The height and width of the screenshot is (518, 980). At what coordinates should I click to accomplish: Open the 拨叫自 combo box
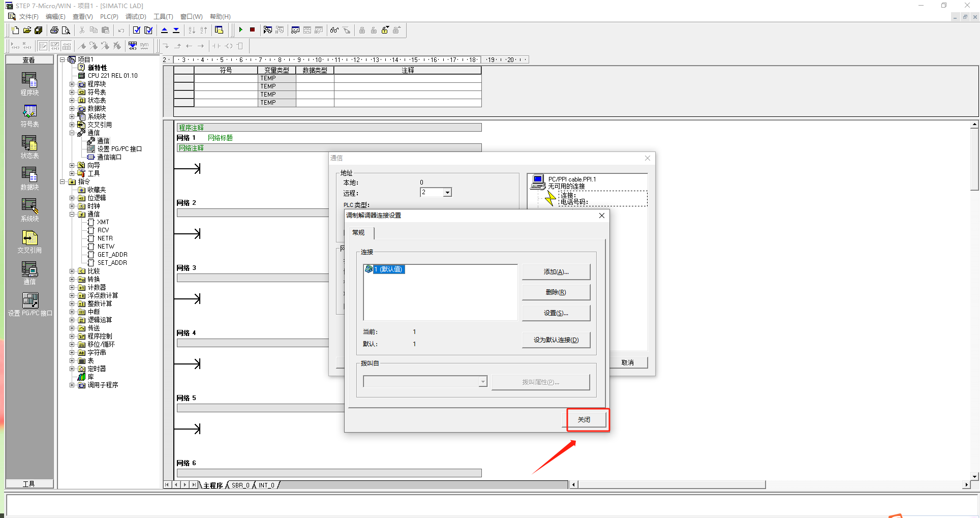[425, 382]
